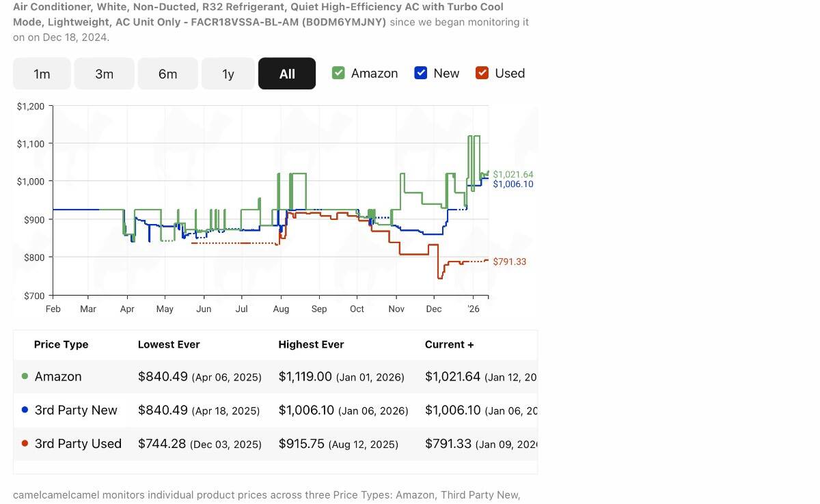Screen dimensions: 820x504
Task: Click the blue dot beside 3rd Party New
Action: [25, 410]
